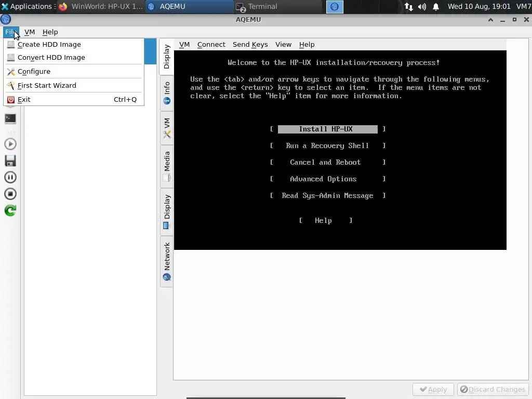Switch to the top Display tab

[166, 57]
